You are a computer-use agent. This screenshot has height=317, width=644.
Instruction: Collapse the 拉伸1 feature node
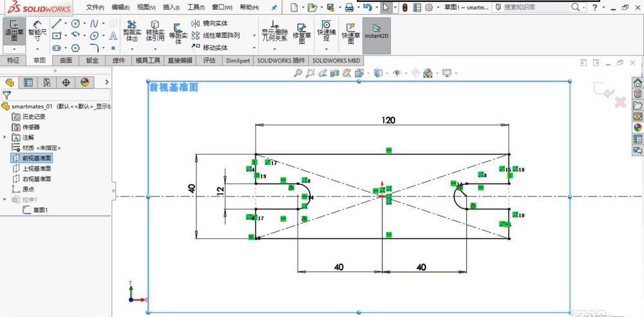(5, 200)
